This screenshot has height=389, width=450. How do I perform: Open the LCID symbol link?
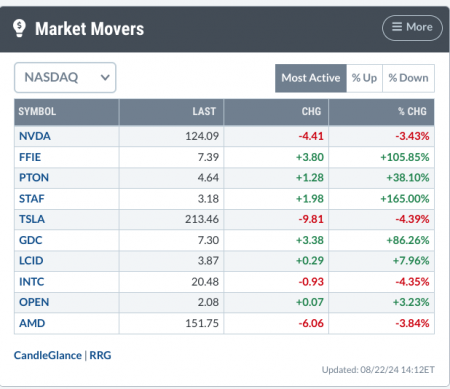point(31,261)
